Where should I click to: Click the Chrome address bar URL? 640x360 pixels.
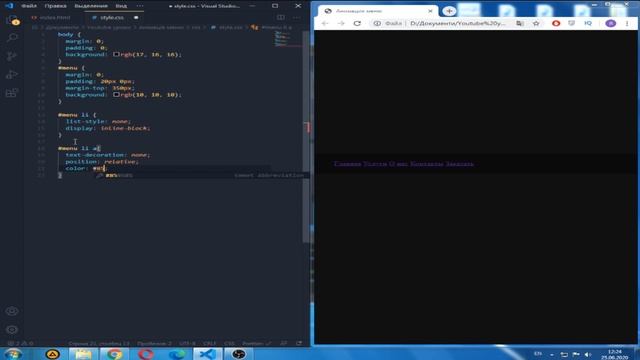coord(458,24)
